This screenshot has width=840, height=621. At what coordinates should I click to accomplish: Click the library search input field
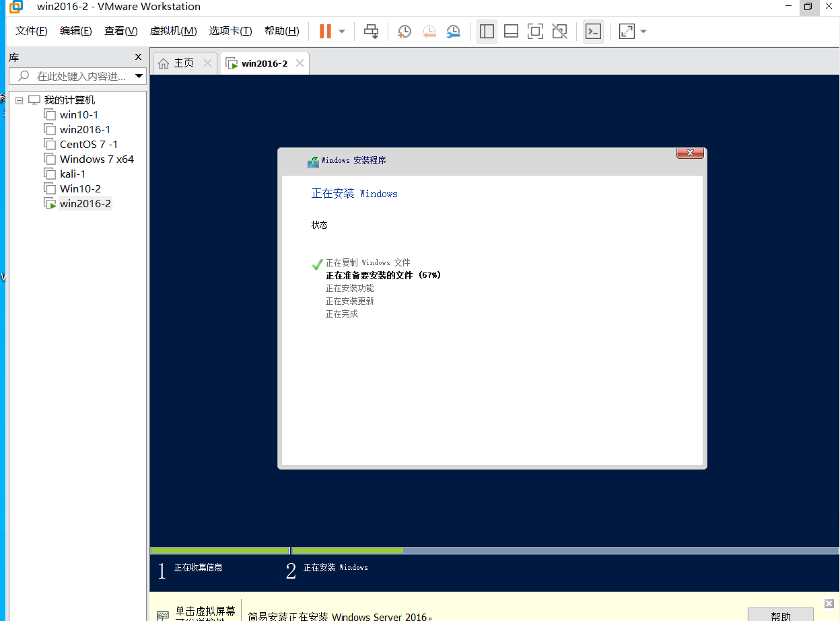77,76
